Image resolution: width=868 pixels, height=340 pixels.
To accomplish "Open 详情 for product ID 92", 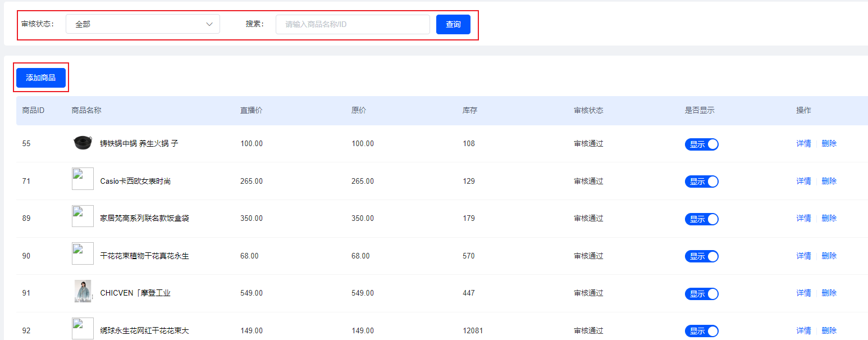I will point(803,330).
